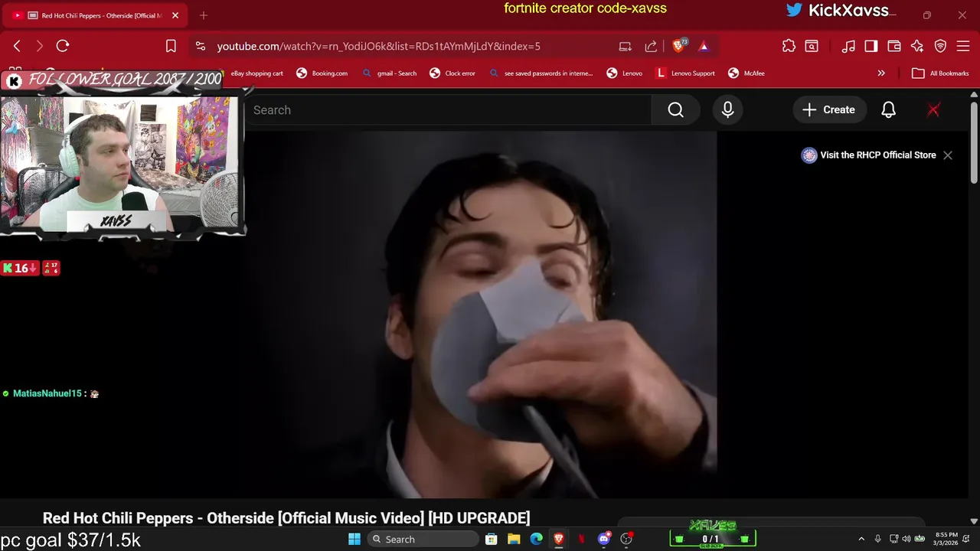The height and width of the screenshot is (551, 980).
Task: Open the media control music note icon
Action: (x=848, y=46)
